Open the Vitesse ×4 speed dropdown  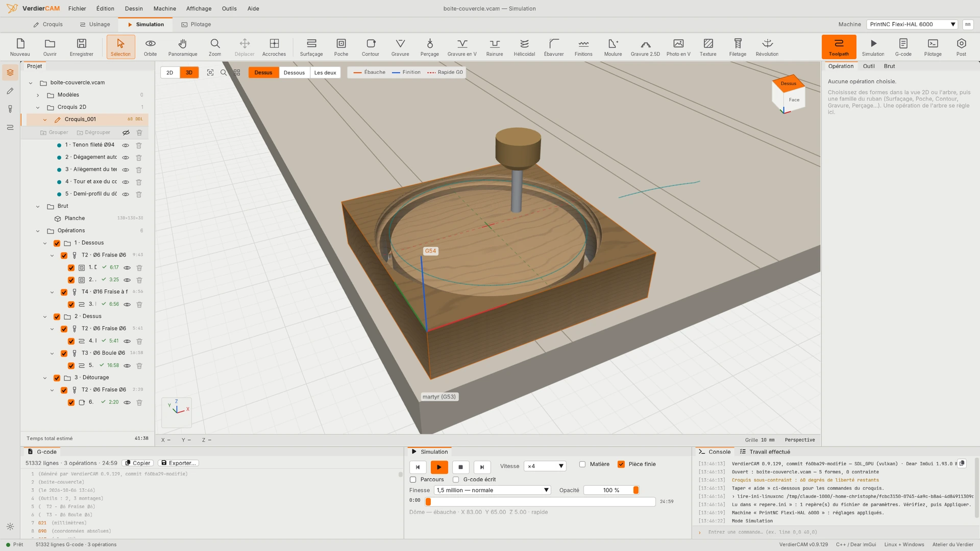[x=545, y=466]
